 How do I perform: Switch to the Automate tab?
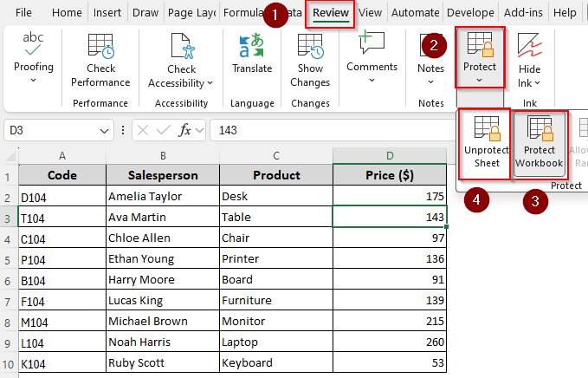click(416, 13)
